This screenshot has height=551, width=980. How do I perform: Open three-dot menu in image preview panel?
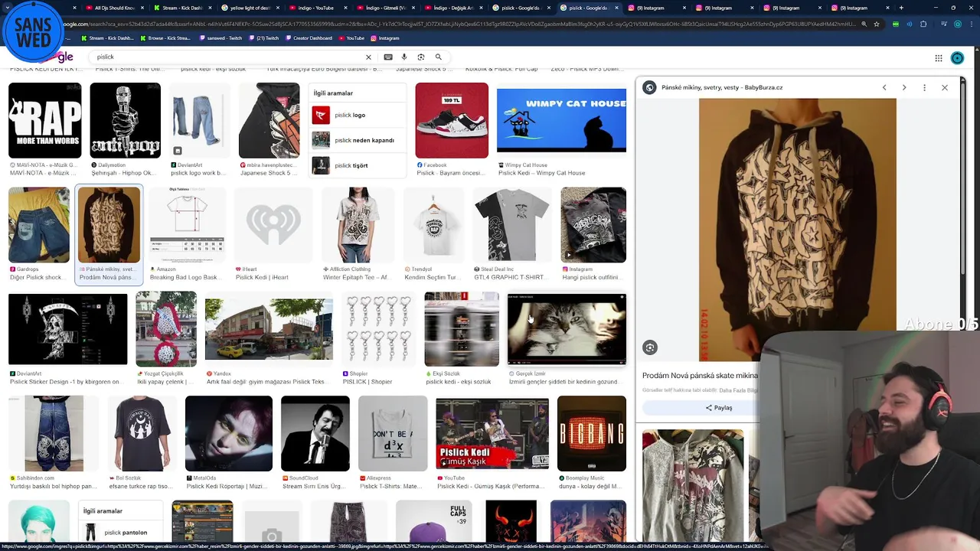point(924,88)
